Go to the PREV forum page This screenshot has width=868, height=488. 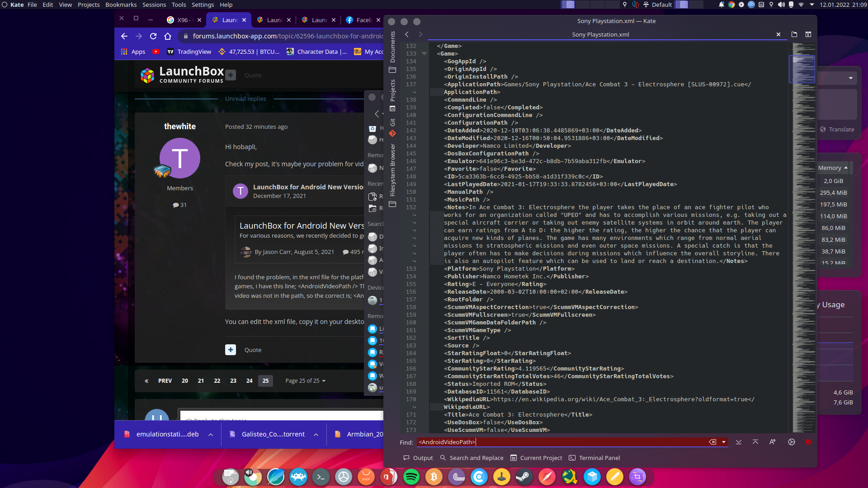tap(165, 380)
